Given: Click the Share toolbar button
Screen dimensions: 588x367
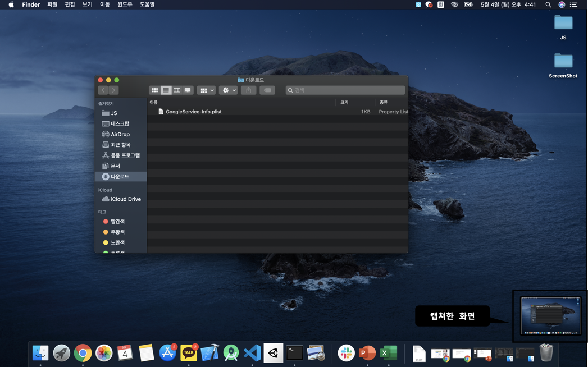Looking at the screenshot, I should click(x=249, y=90).
